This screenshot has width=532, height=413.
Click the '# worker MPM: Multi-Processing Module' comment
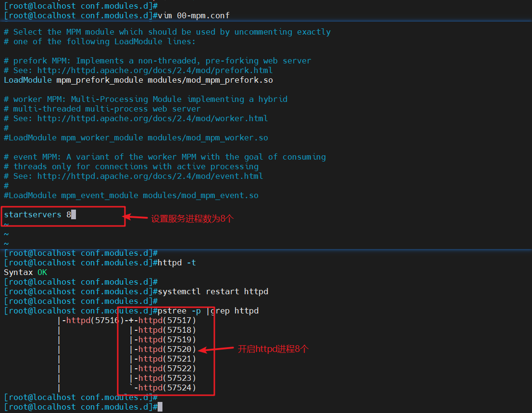pos(146,99)
